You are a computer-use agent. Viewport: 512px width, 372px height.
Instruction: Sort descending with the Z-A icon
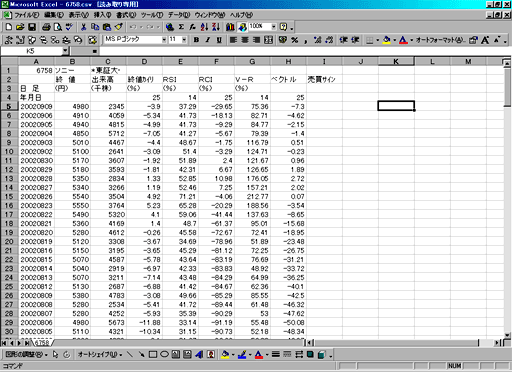(216, 27)
